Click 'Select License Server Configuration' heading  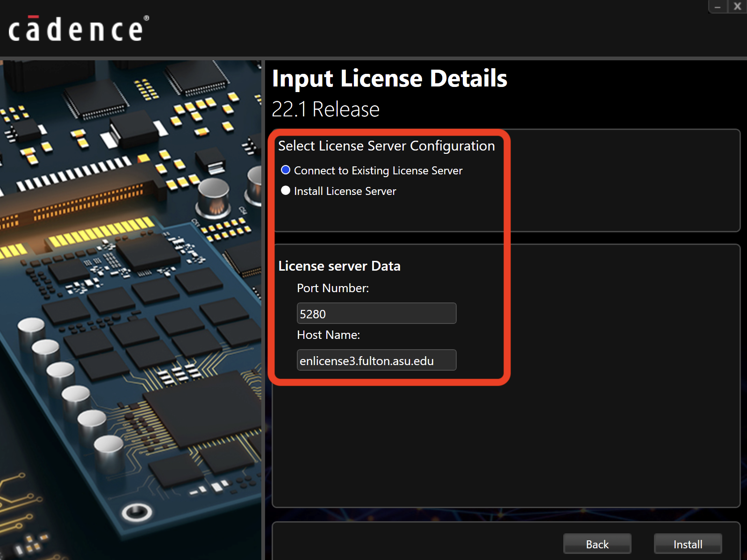click(386, 146)
